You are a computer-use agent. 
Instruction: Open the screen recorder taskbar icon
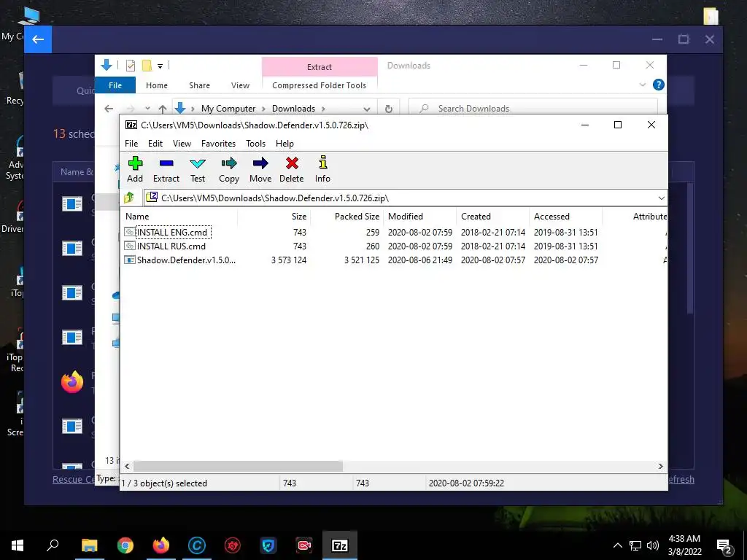click(304, 545)
